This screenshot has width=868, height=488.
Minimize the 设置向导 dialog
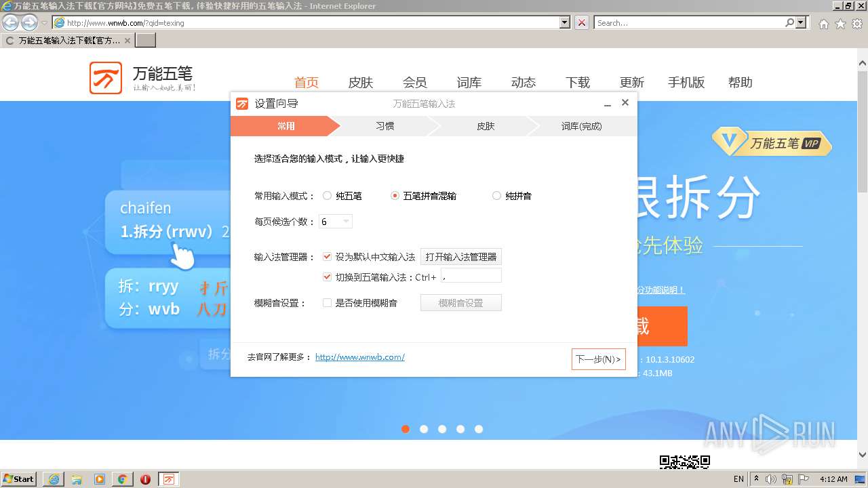click(x=608, y=104)
